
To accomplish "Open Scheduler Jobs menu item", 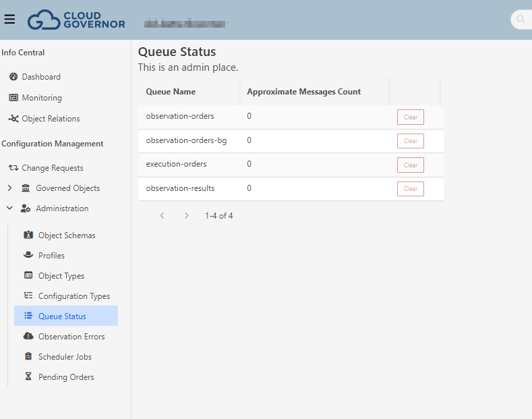I will click(65, 357).
